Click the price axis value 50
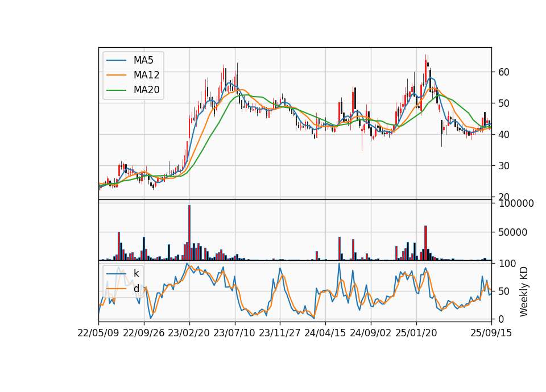This screenshot has width=546, height=392. 504,103
